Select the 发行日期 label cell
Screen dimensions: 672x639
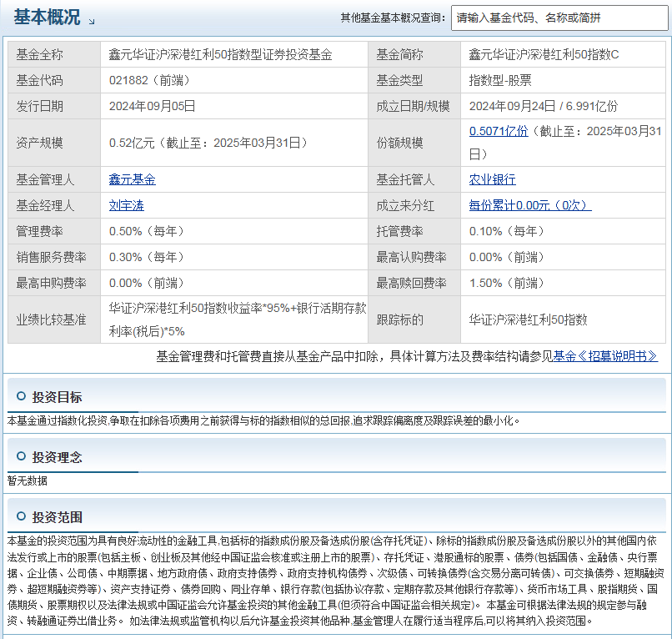click(54, 106)
